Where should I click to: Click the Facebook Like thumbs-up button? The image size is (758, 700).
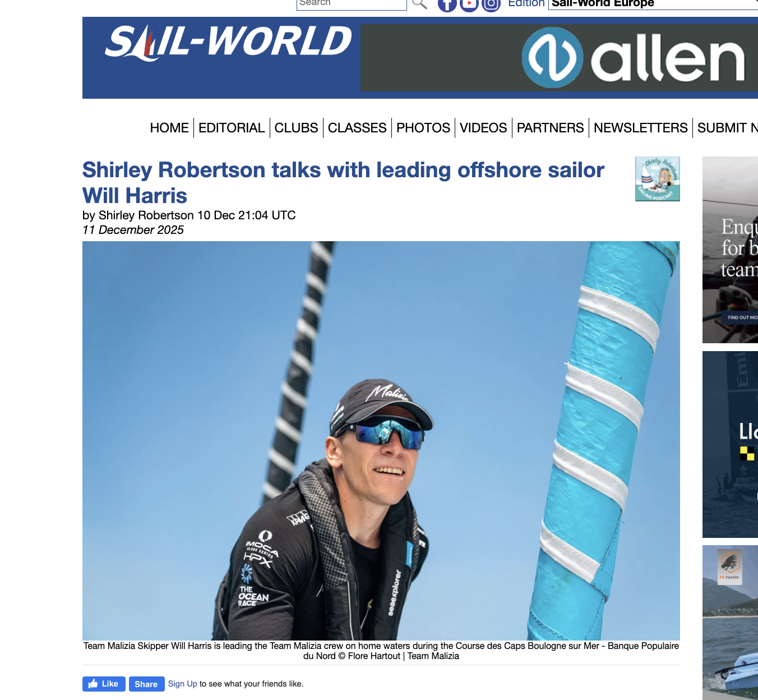(104, 684)
